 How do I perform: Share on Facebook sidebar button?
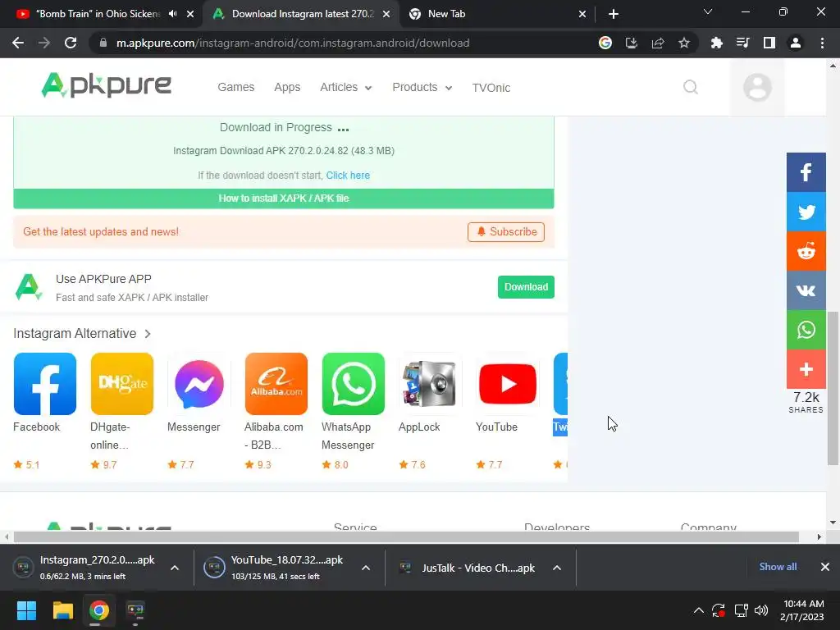pos(806,172)
